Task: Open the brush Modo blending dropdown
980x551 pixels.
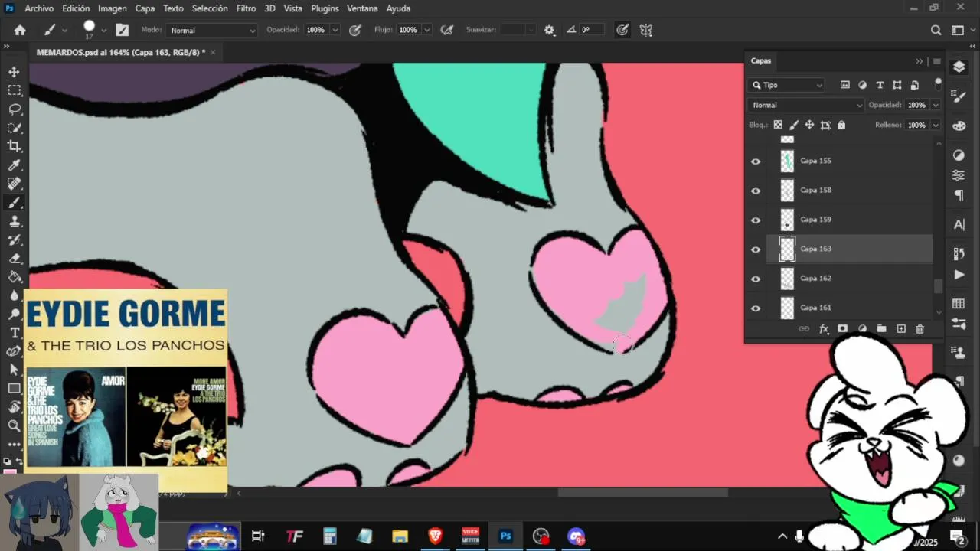Action: point(212,30)
